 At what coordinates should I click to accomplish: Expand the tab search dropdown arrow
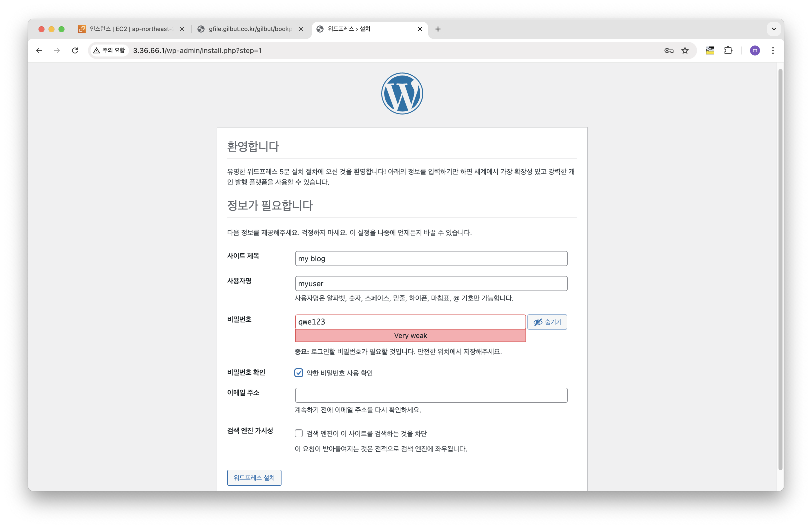(x=774, y=29)
